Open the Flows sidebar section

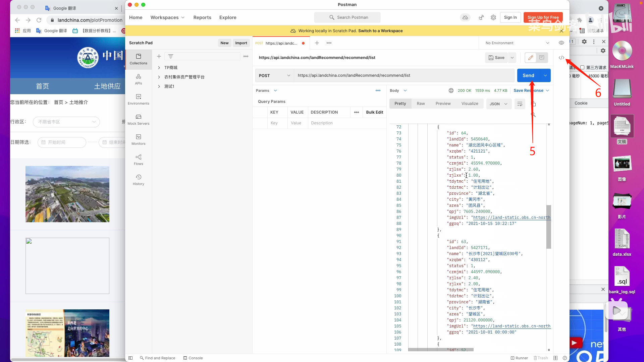(x=138, y=160)
